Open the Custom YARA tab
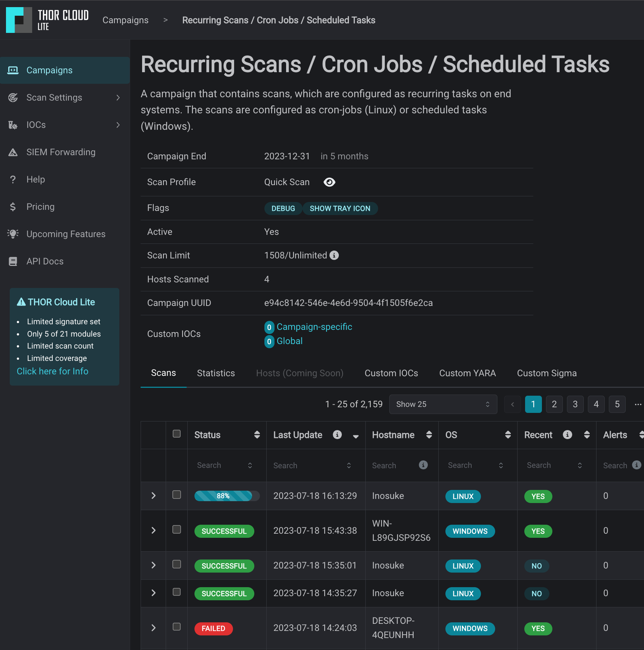 click(x=467, y=373)
